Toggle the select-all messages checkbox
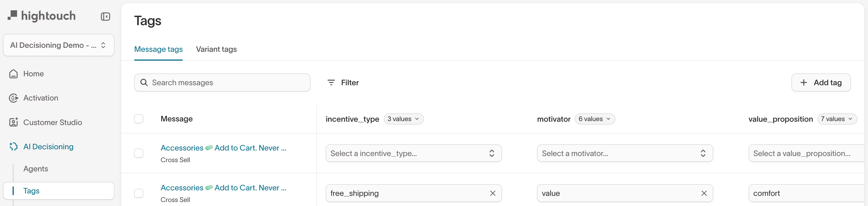 pyautogui.click(x=139, y=119)
